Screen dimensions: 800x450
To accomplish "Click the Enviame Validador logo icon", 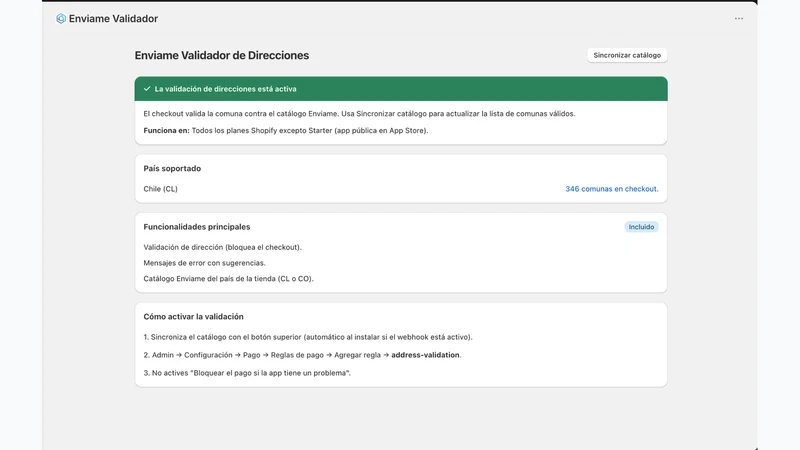I will point(61,18).
